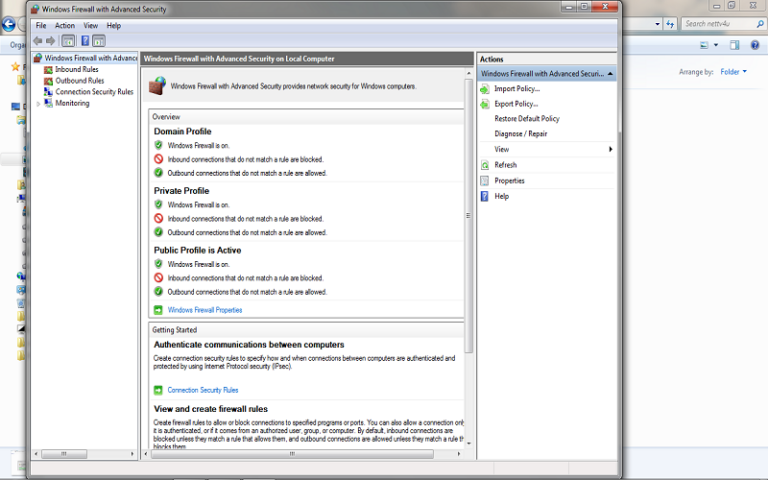768x480 pixels.
Task: Click the center pane vertical scrollbar
Action: point(469,214)
